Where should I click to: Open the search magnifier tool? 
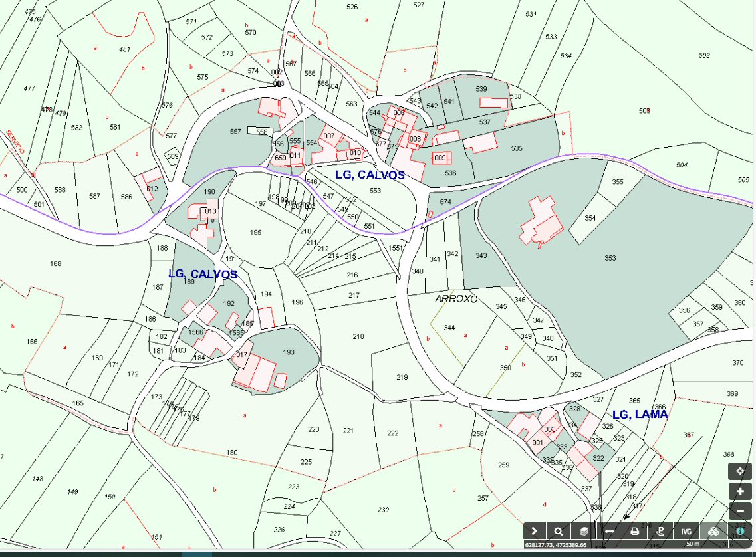pos(559,531)
